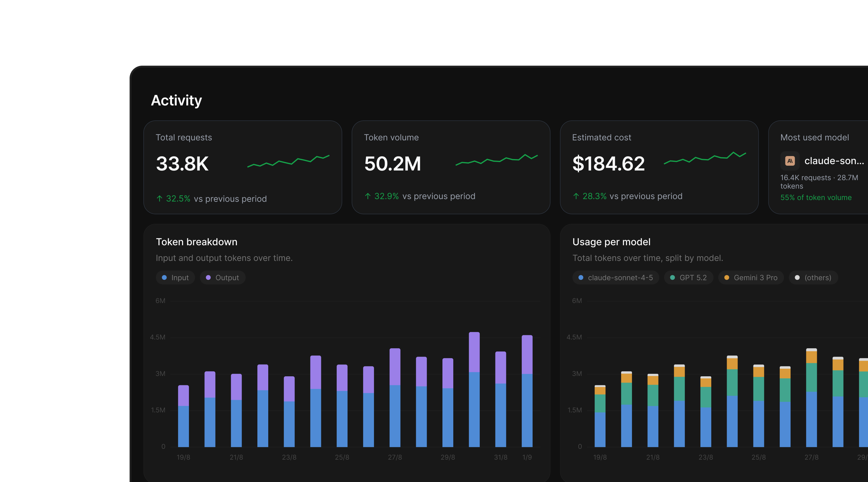Click the green up arrow beside 28.3%

(576, 196)
